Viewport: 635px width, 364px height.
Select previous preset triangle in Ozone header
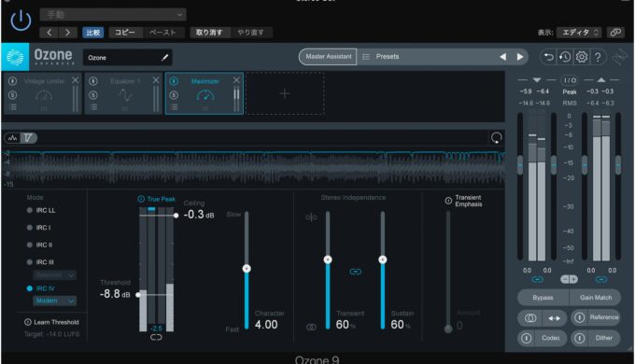pos(503,57)
